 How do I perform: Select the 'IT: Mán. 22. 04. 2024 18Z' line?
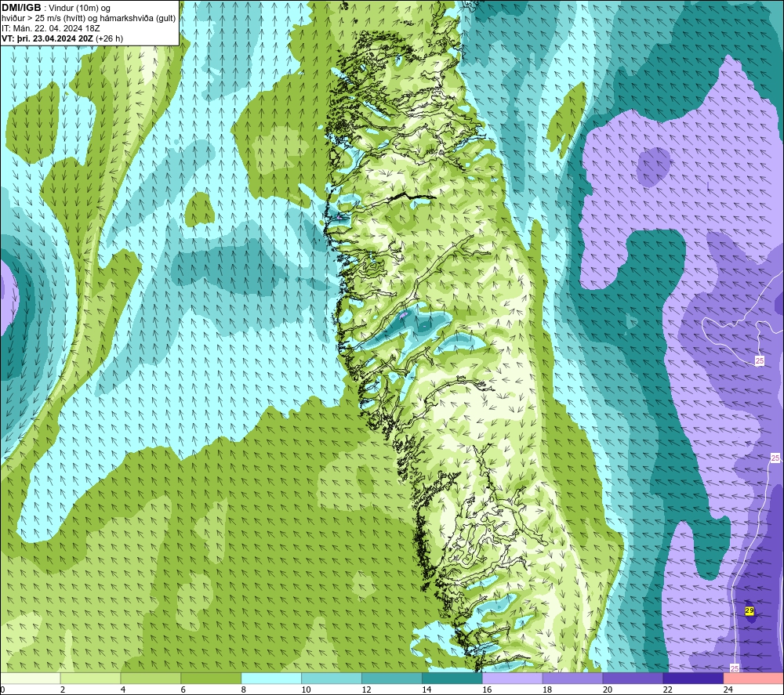[x=50, y=28]
